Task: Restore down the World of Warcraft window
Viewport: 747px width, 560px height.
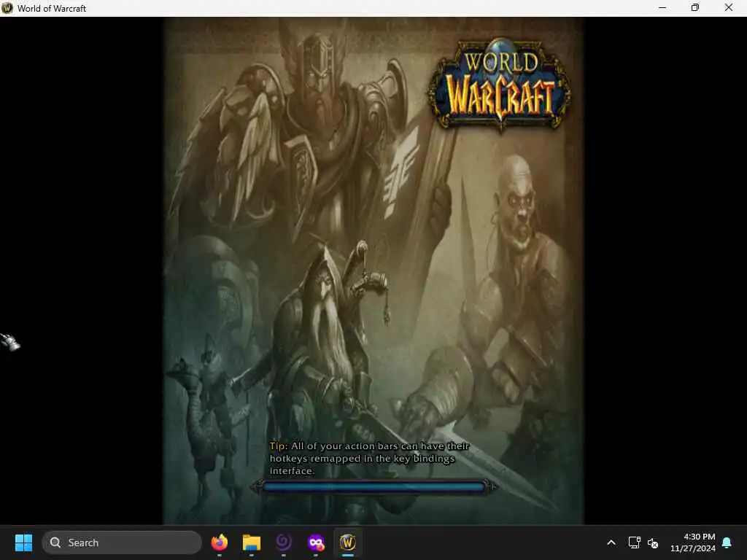Action: (x=695, y=8)
